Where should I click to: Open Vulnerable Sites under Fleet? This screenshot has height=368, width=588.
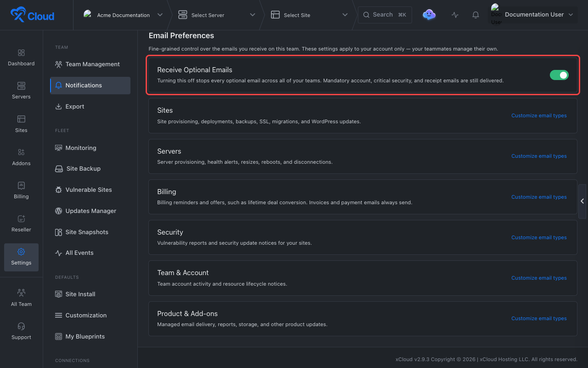coord(90,190)
